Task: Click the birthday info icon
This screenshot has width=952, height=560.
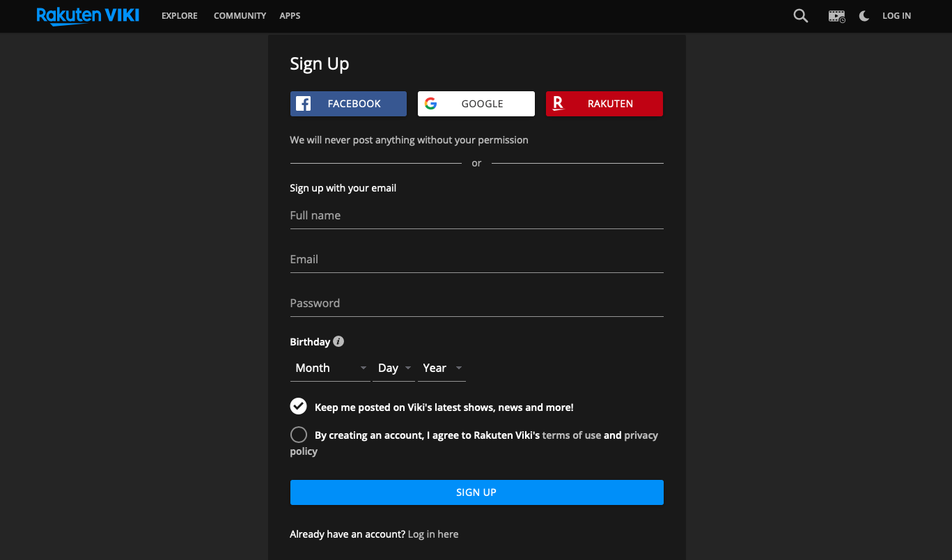Action: (338, 341)
